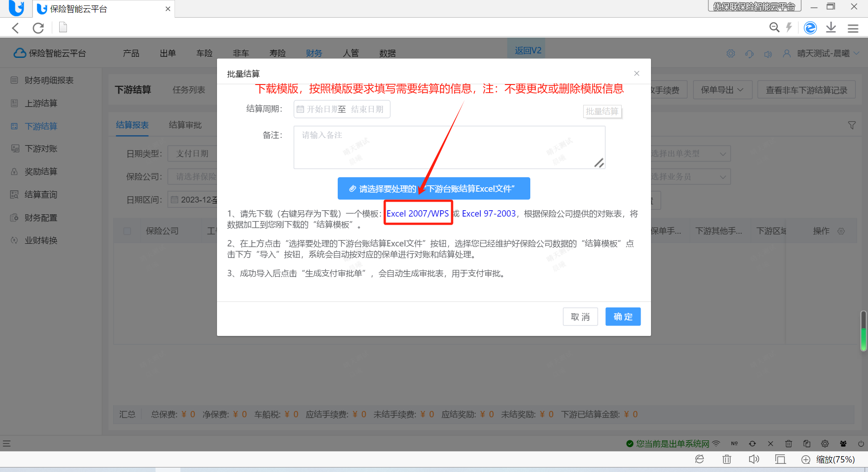Click the collapse sidebar icon at bottom left

tap(6, 444)
